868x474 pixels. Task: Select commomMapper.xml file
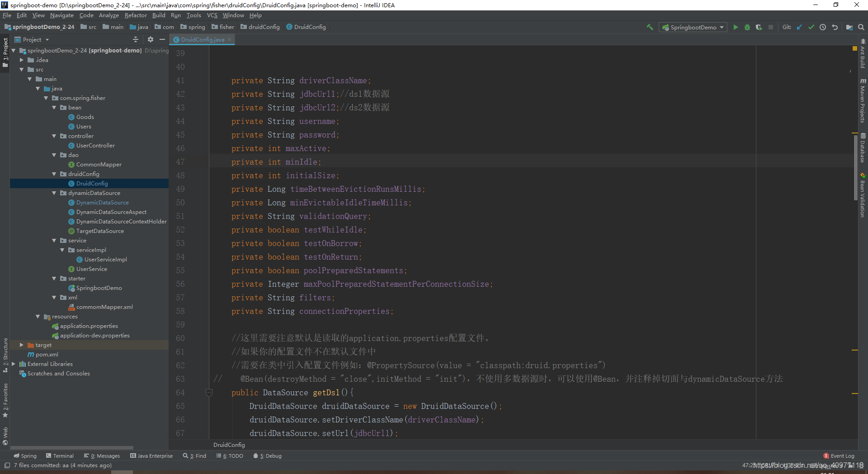(x=104, y=307)
